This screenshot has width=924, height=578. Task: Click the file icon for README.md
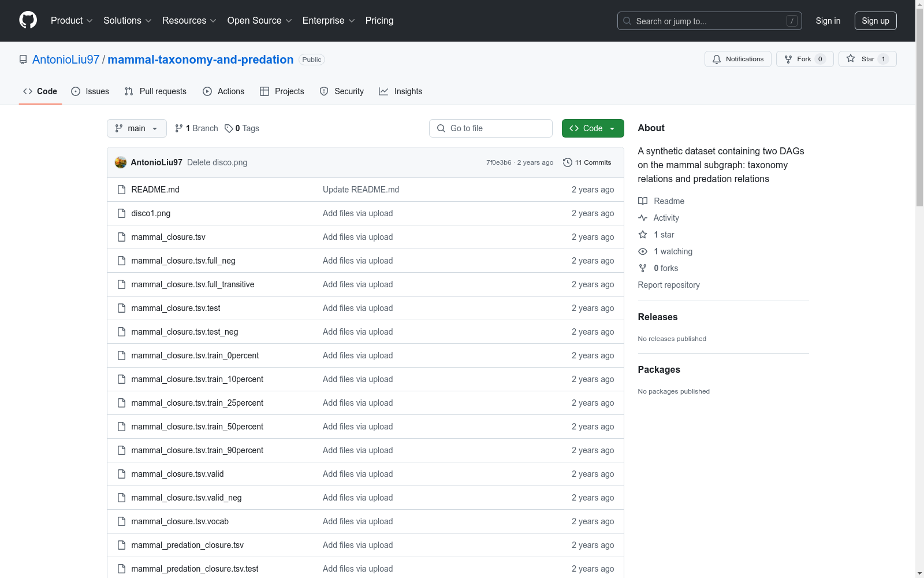click(121, 190)
